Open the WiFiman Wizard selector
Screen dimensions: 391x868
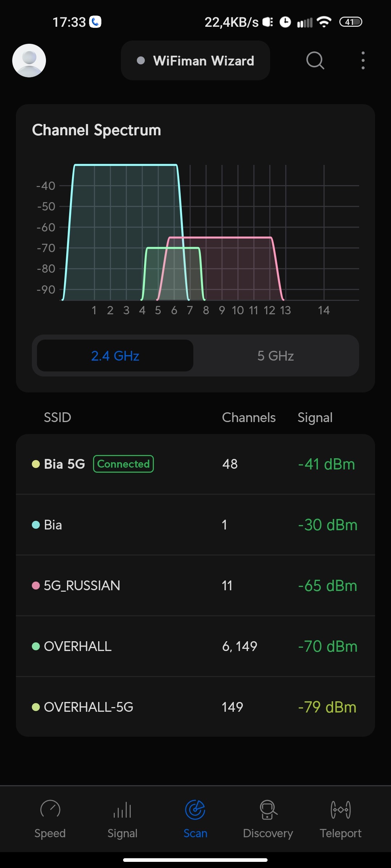pyautogui.click(x=195, y=61)
